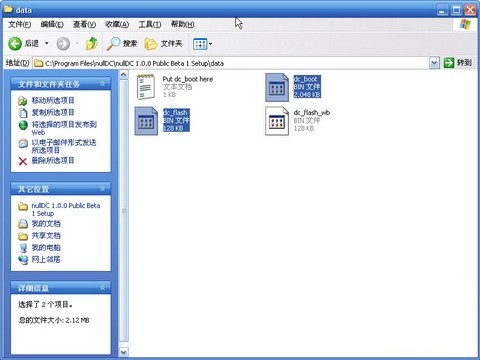Viewport: 480px width, 360px height.
Task: Click the task pane vertical scrollbar thumb
Action: tap(123, 211)
